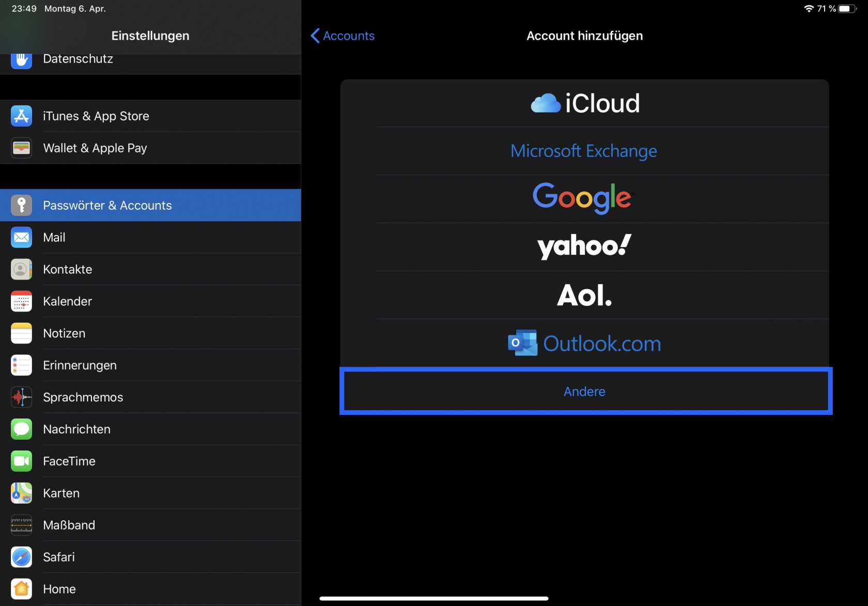
Task: Open Wallet & Apple Pay settings
Action: [150, 148]
